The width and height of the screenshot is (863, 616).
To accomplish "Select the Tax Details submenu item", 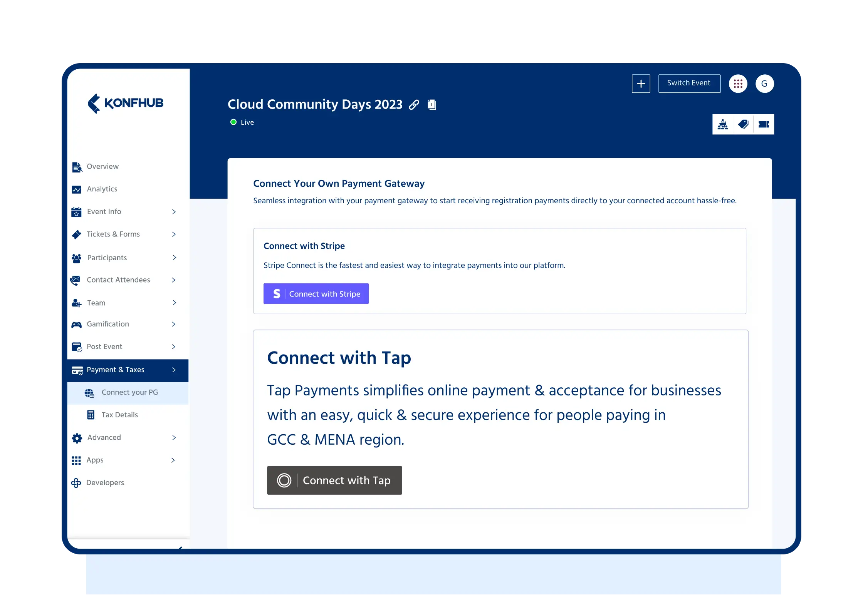I will tap(119, 414).
